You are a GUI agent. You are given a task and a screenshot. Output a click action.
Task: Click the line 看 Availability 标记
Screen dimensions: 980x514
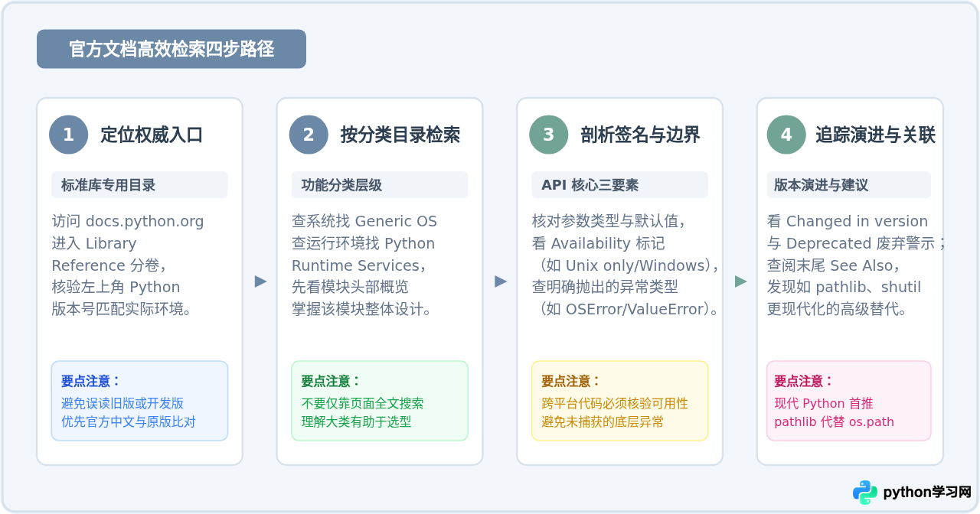coord(599,244)
